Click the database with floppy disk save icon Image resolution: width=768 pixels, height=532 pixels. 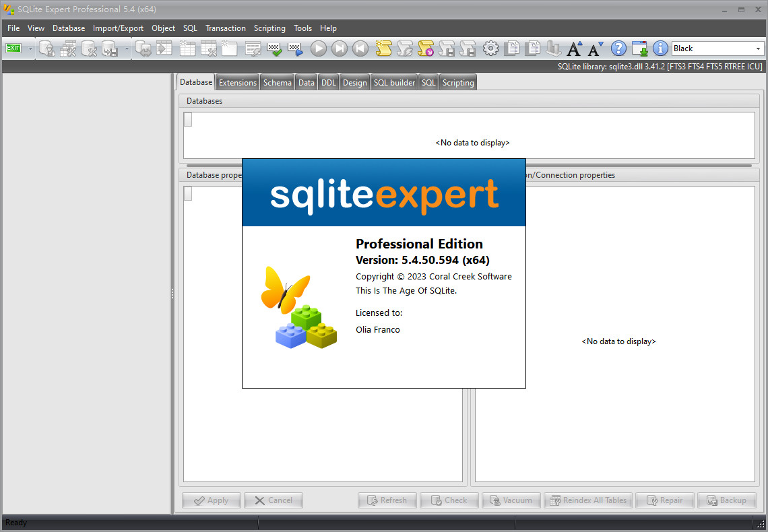tap(110, 48)
